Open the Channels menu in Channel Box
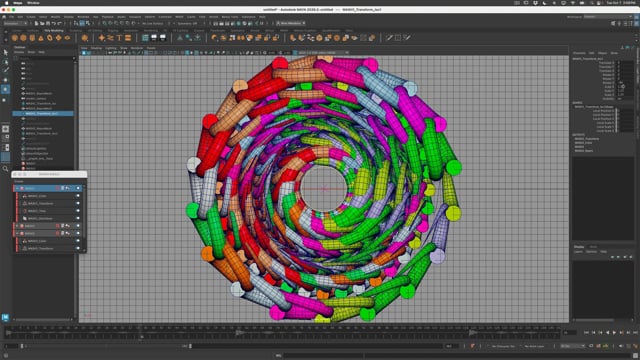This screenshot has width=640, height=360. click(x=579, y=53)
